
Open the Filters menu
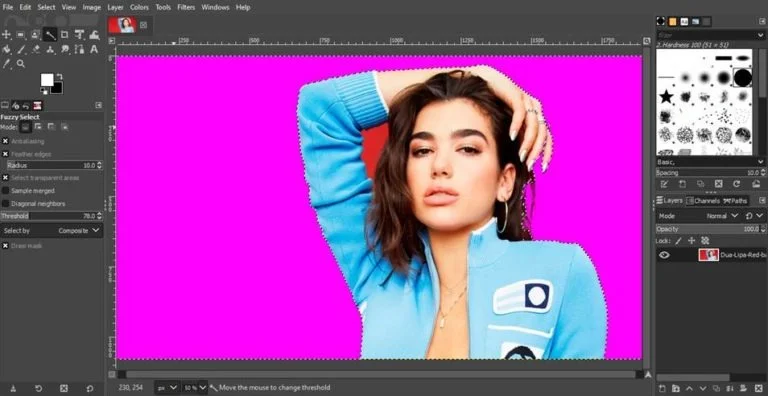[x=185, y=7]
